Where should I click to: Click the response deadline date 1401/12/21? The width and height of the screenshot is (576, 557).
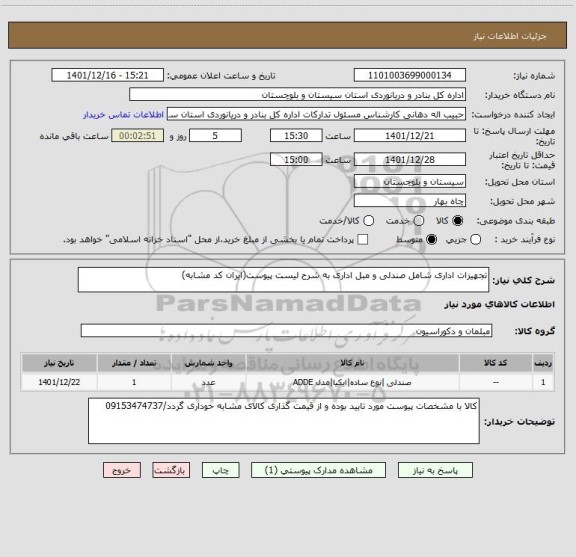(x=410, y=136)
